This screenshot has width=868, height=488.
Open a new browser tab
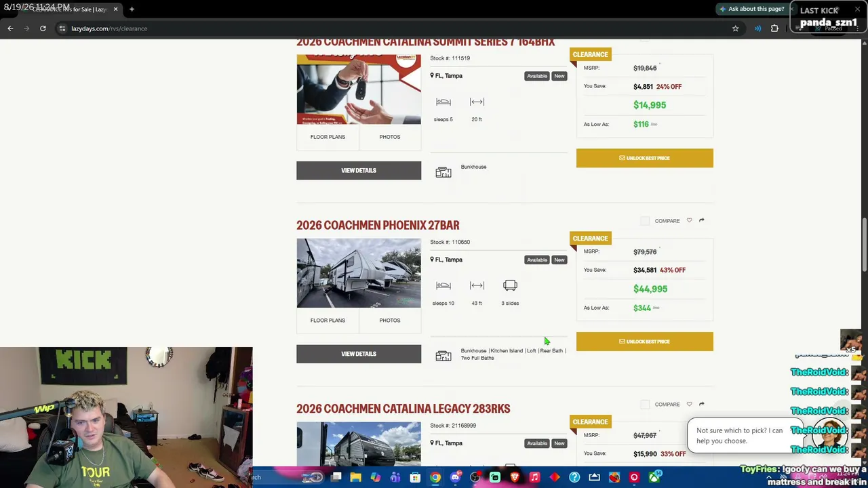(x=132, y=9)
